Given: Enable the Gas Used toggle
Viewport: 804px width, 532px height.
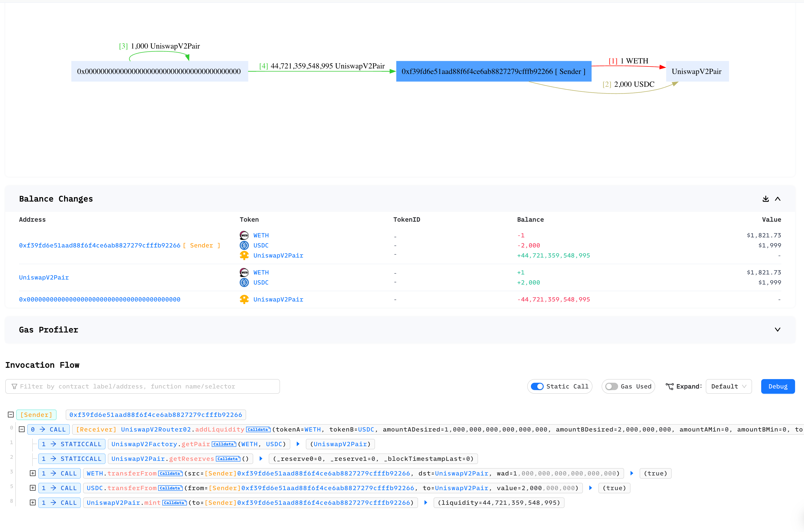Looking at the screenshot, I should point(611,386).
